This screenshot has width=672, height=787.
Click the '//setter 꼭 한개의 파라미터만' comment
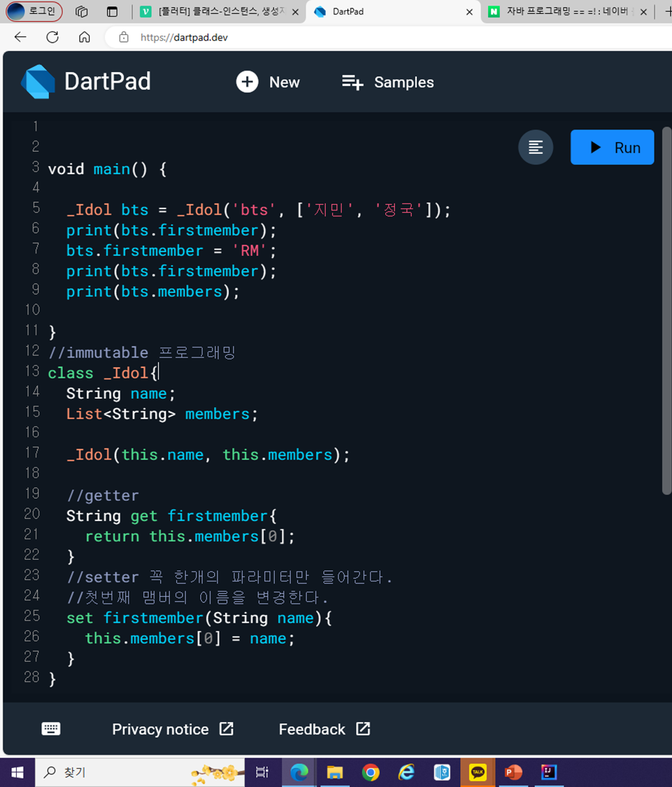[x=229, y=577]
